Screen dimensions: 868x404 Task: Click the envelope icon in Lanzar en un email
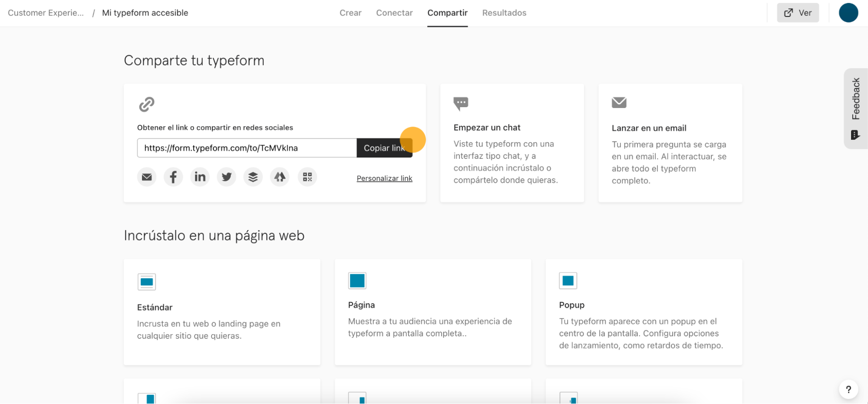[x=619, y=102]
